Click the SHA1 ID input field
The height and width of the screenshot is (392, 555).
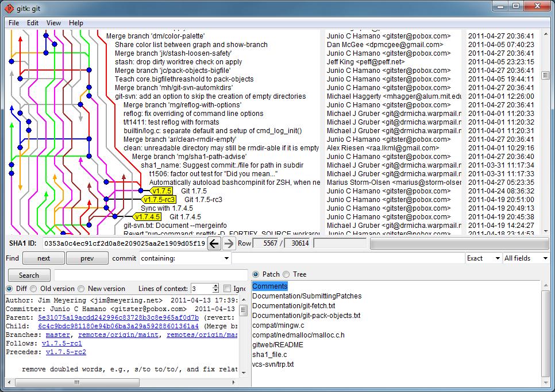coord(125,243)
